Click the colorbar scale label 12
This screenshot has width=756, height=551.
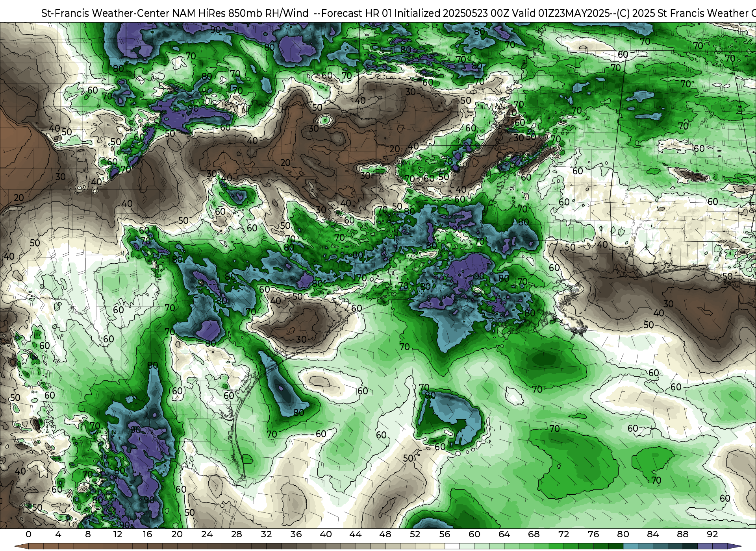(118, 534)
